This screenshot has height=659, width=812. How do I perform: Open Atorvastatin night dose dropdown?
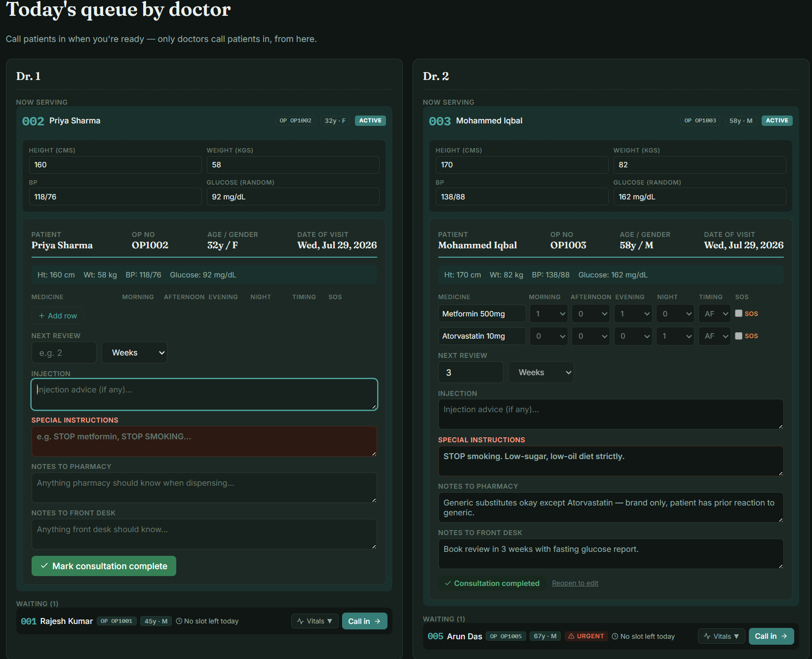point(675,336)
